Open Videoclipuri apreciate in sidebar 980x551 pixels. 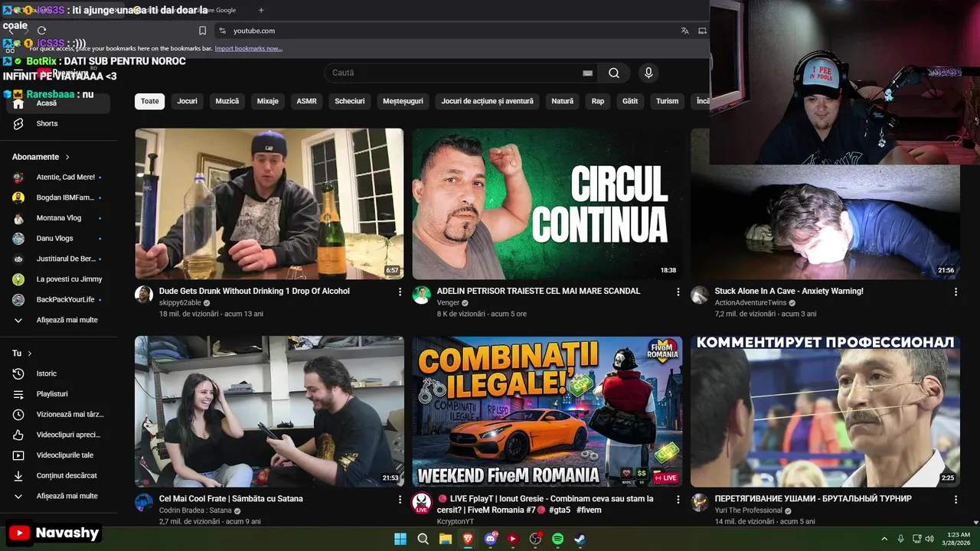pyautogui.click(x=58, y=435)
